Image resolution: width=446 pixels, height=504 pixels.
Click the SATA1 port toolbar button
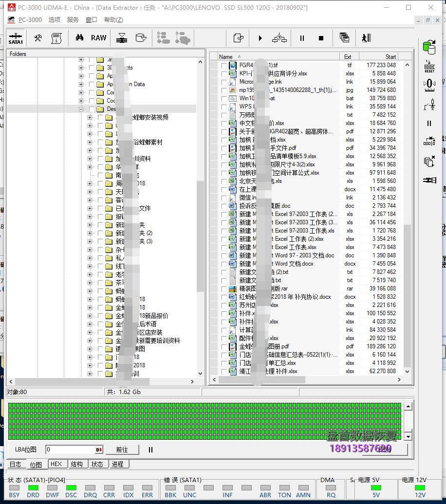16,38
